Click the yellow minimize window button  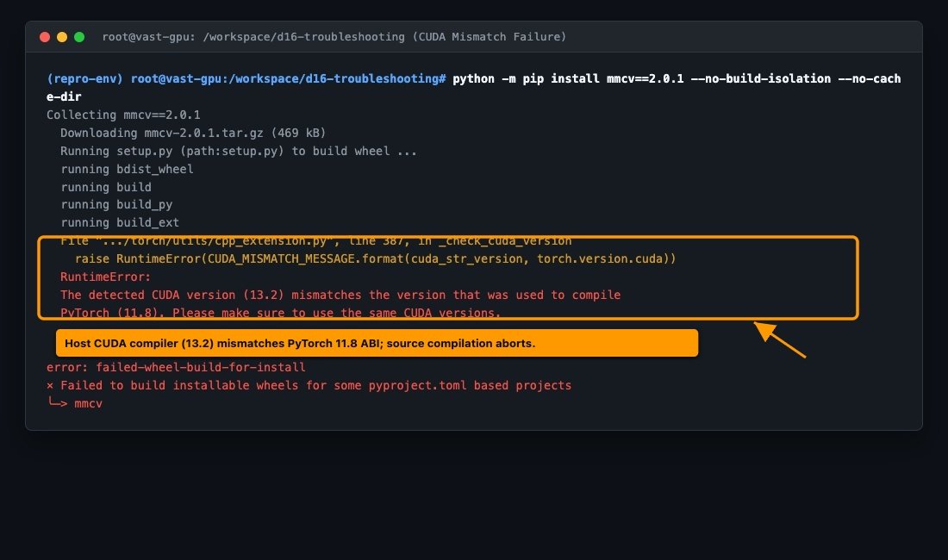point(62,37)
